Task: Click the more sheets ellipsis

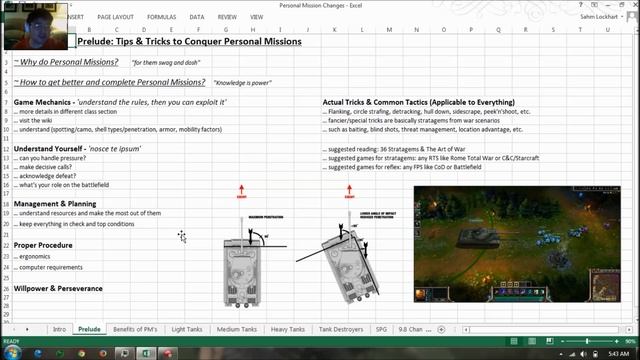Action: pos(429,329)
